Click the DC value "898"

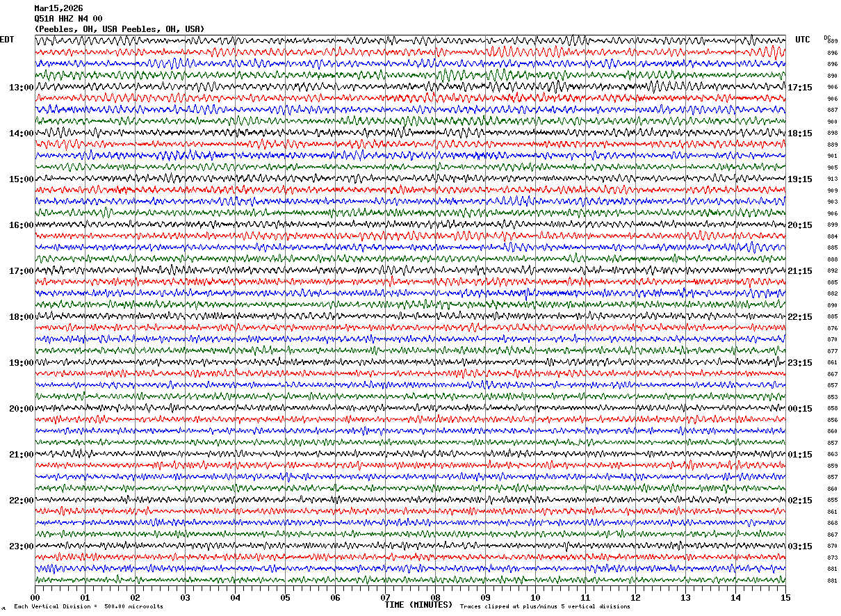(x=832, y=133)
